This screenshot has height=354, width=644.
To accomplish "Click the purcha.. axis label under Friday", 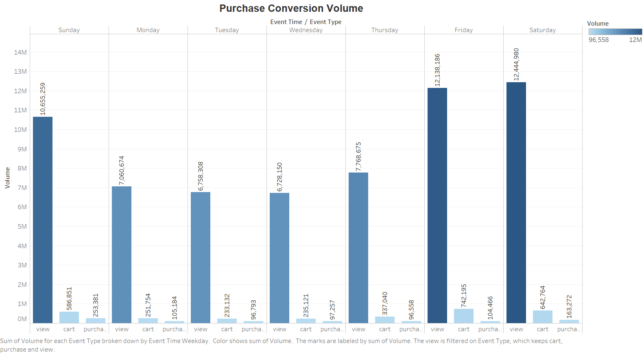I will [x=490, y=329].
